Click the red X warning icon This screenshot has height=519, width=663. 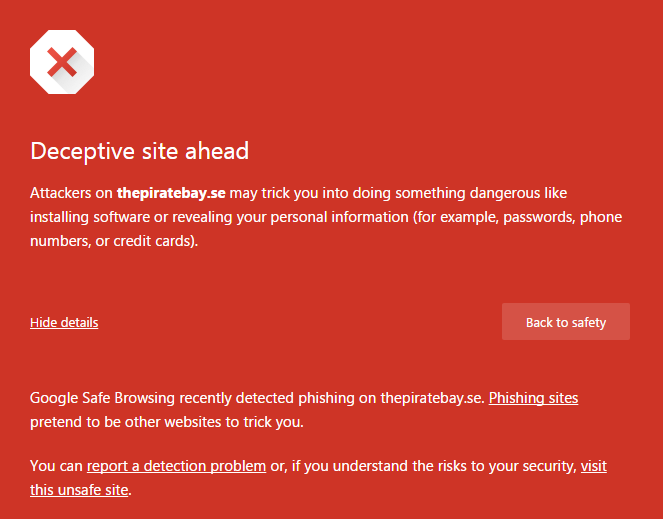pyautogui.click(x=62, y=63)
